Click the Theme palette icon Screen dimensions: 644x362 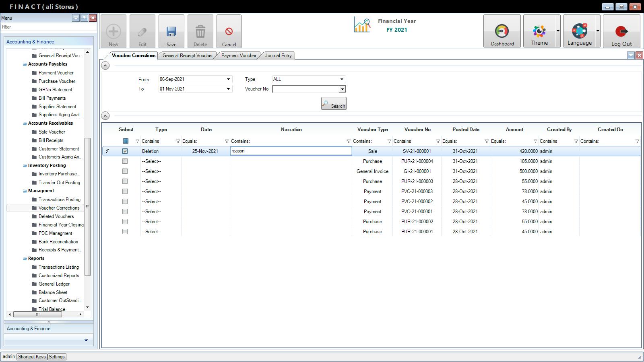[x=539, y=31]
